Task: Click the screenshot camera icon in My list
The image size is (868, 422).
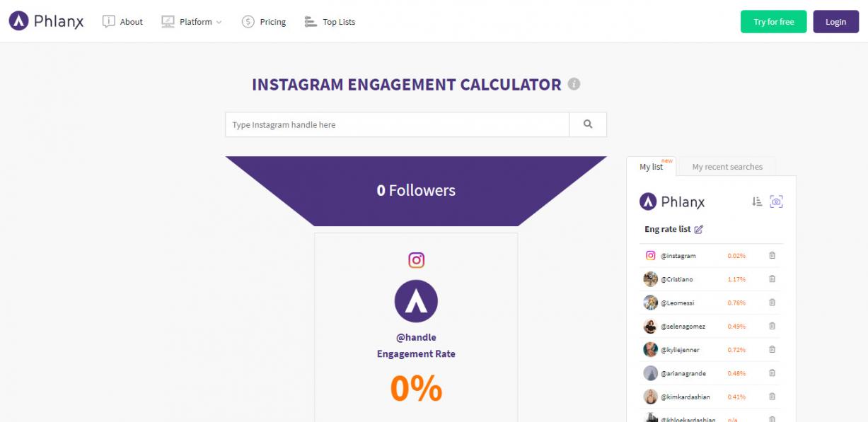Action: [x=776, y=202]
